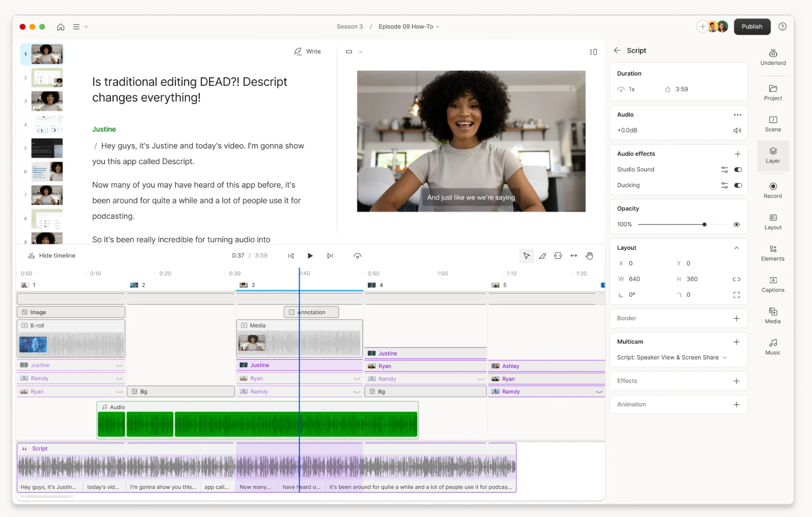Open Ducking settings sliders
This screenshot has width=812, height=517.
[x=724, y=185]
